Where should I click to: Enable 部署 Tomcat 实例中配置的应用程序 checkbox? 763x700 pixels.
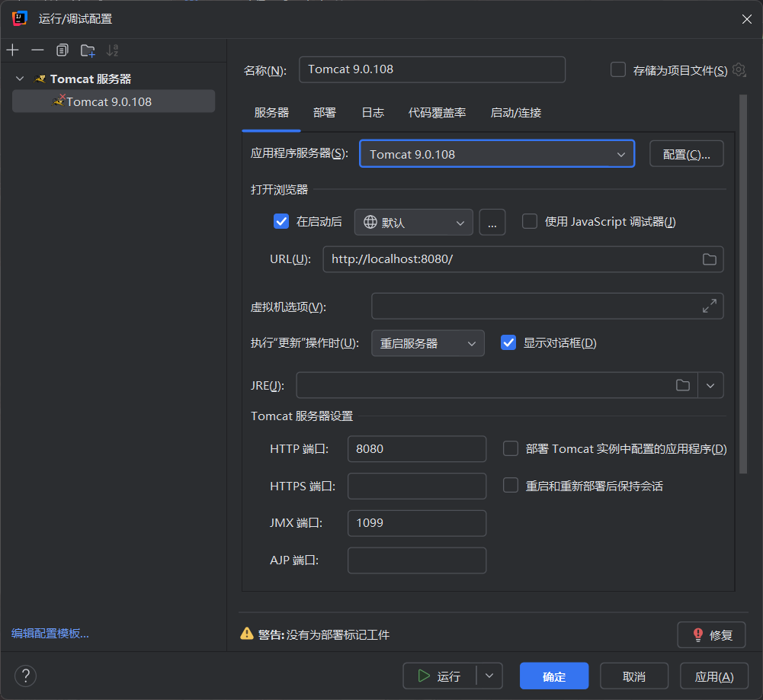(511, 448)
